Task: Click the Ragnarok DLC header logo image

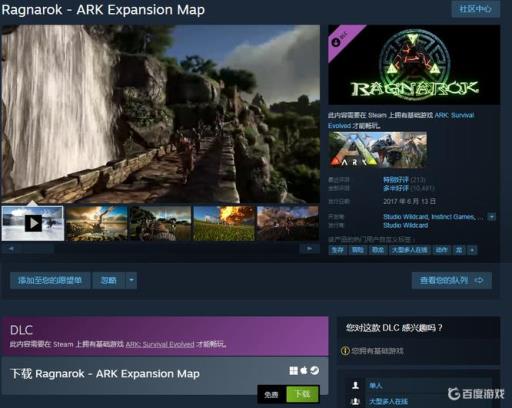Action: [x=414, y=65]
